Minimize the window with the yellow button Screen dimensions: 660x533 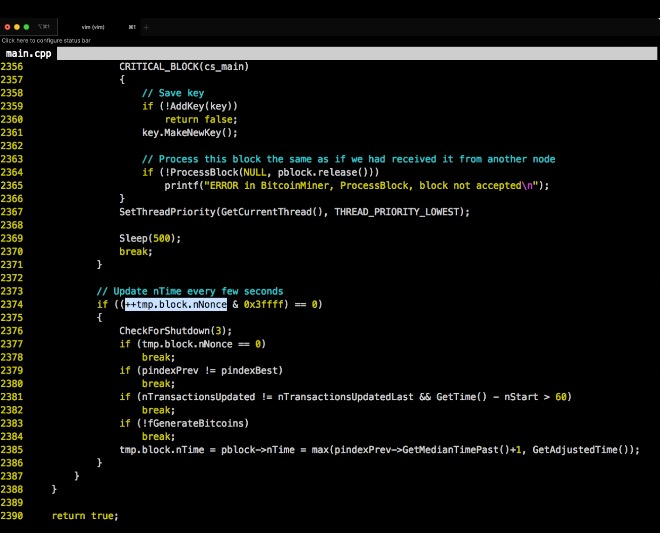click(17, 26)
